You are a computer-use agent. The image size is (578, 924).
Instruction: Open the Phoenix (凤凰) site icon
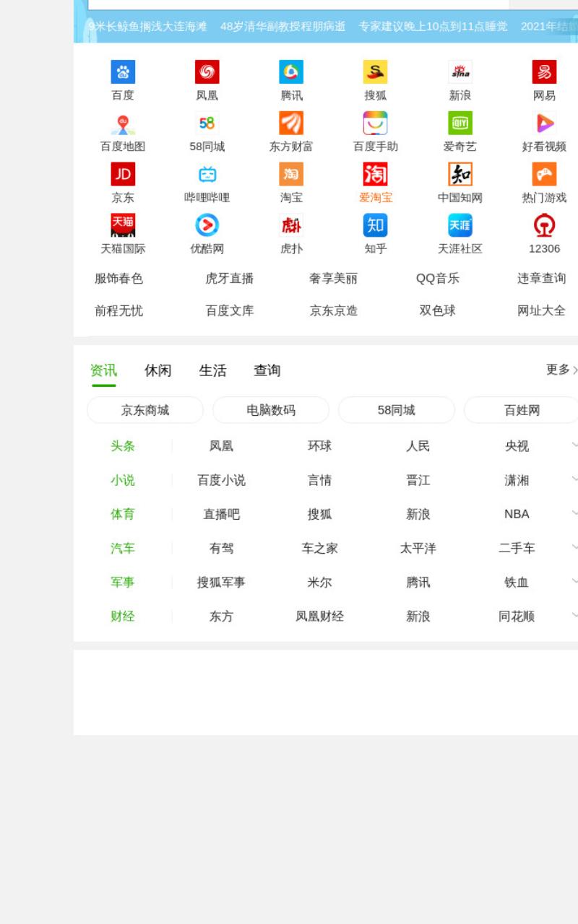point(207,72)
